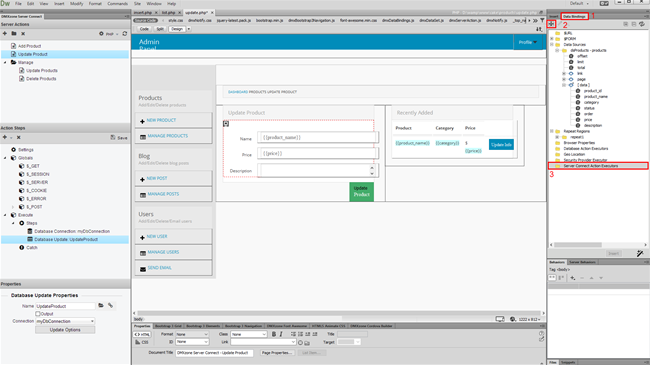Click the add server action plus icon
Screen dimensions: 650x365
click(5, 33)
